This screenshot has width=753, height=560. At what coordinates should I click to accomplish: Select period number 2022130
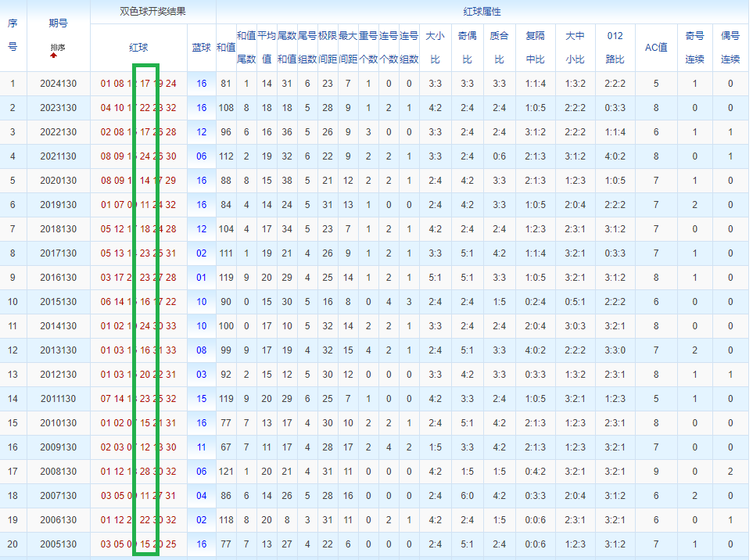point(58,132)
